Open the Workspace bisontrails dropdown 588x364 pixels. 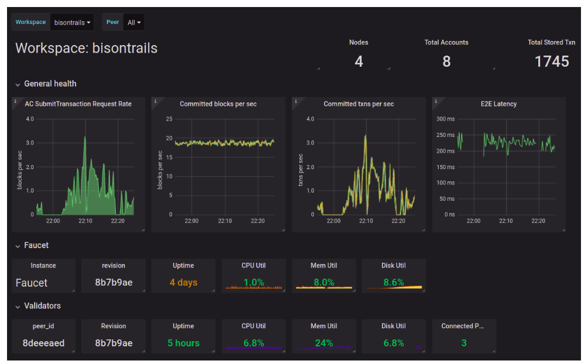72,22
